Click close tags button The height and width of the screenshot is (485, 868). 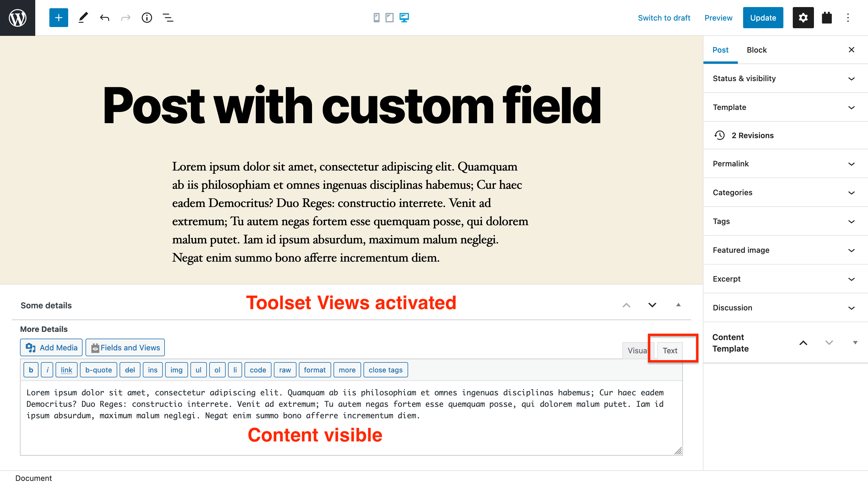coord(386,370)
